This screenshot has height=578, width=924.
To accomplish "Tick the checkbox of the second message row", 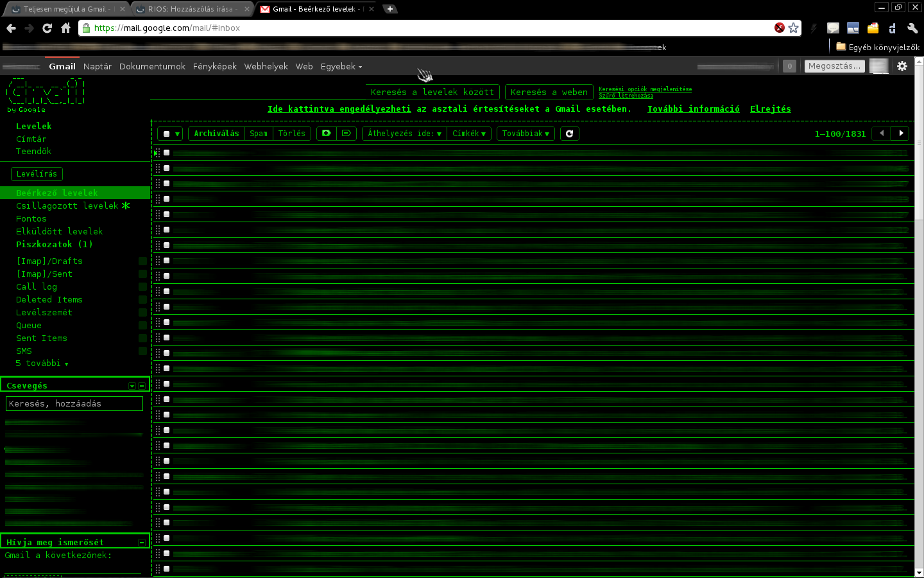I will (x=166, y=168).
